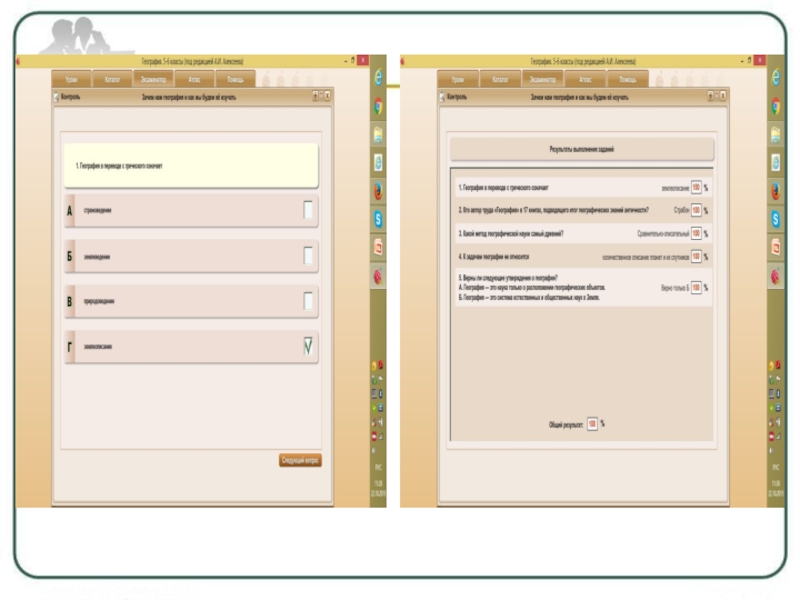
Task: Open Internet Explorer in the question window's taskbar
Action: (378, 78)
